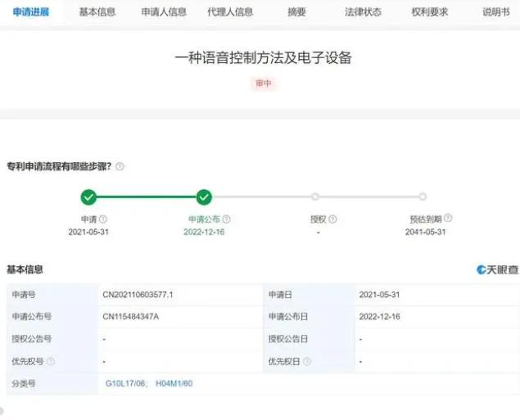Click question mark icon next to 预估到期

click(x=448, y=219)
